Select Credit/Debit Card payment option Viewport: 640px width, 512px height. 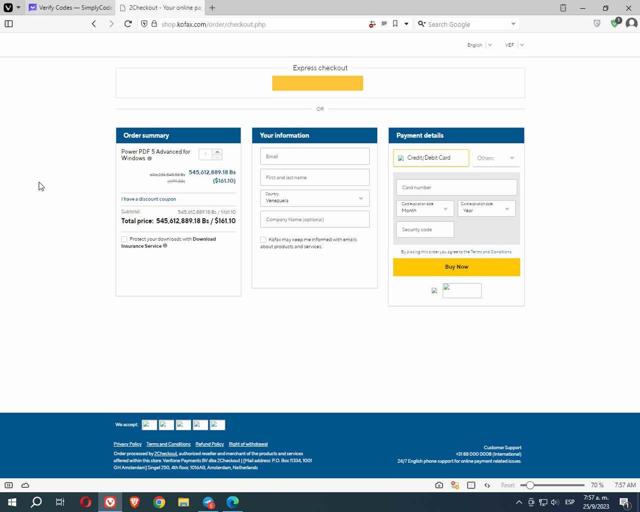pyautogui.click(x=431, y=158)
